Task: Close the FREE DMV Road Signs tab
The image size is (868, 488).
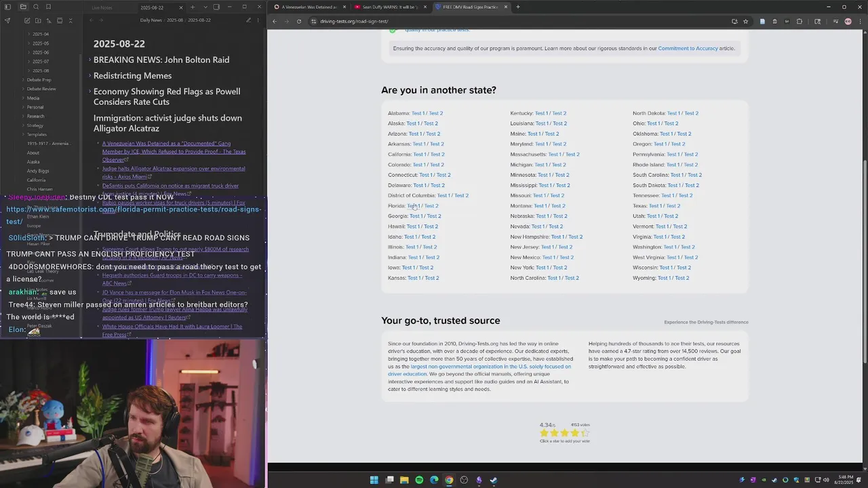Action: point(505,7)
